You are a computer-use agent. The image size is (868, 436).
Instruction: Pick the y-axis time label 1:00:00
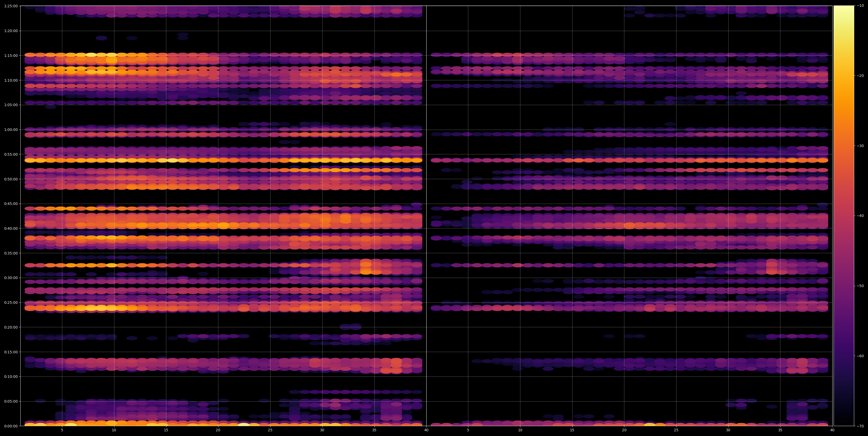[x=11, y=130]
